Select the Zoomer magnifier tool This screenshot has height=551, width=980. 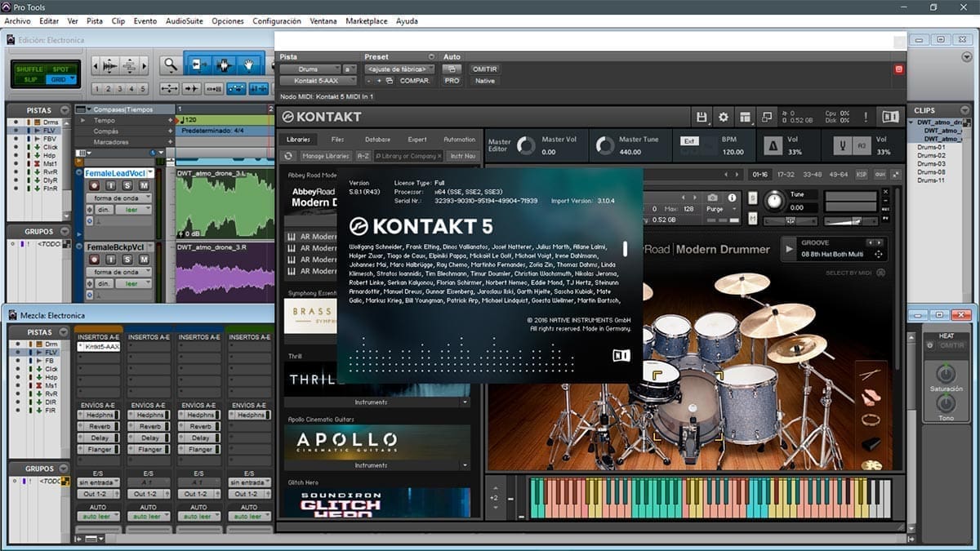click(170, 64)
